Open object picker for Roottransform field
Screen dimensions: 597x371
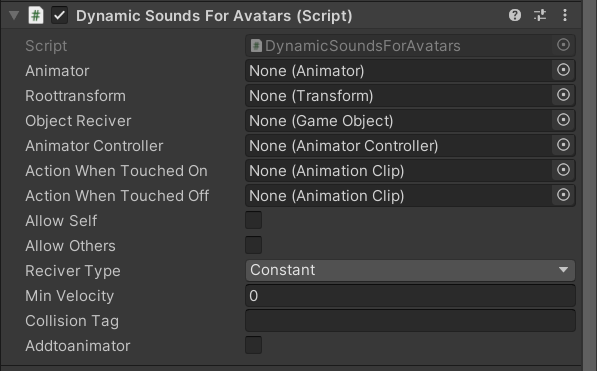[x=563, y=95]
